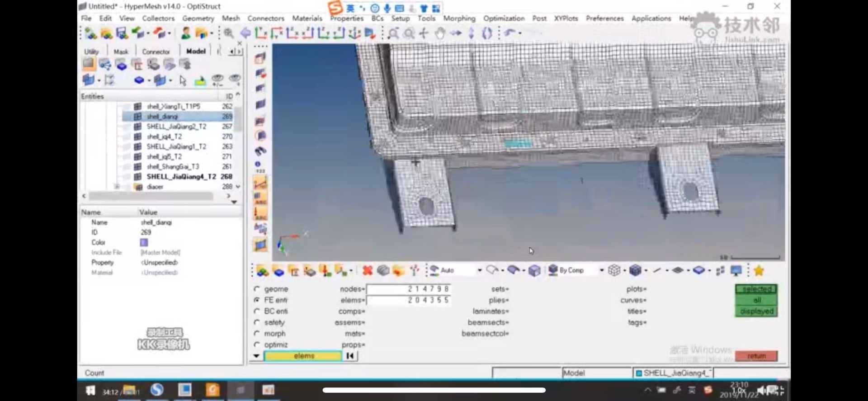Open the import arrow dropdown in top toolbar
Image resolution: width=868 pixels, height=401 pixels.
coord(148,33)
